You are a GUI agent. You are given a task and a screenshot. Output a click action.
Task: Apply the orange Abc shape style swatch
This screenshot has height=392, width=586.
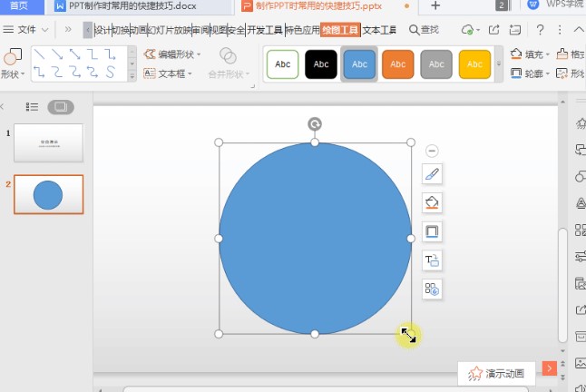[x=398, y=64]
